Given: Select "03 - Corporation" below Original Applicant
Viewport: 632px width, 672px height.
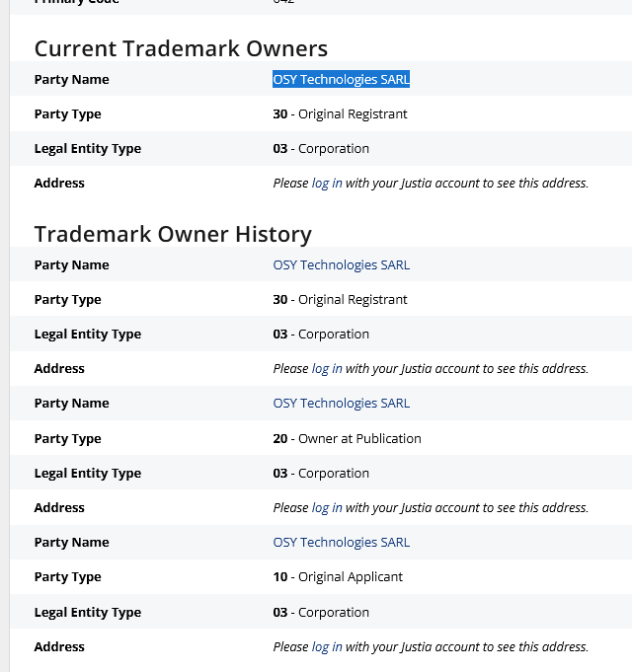Looking at the screenshot, I should 321,612.
